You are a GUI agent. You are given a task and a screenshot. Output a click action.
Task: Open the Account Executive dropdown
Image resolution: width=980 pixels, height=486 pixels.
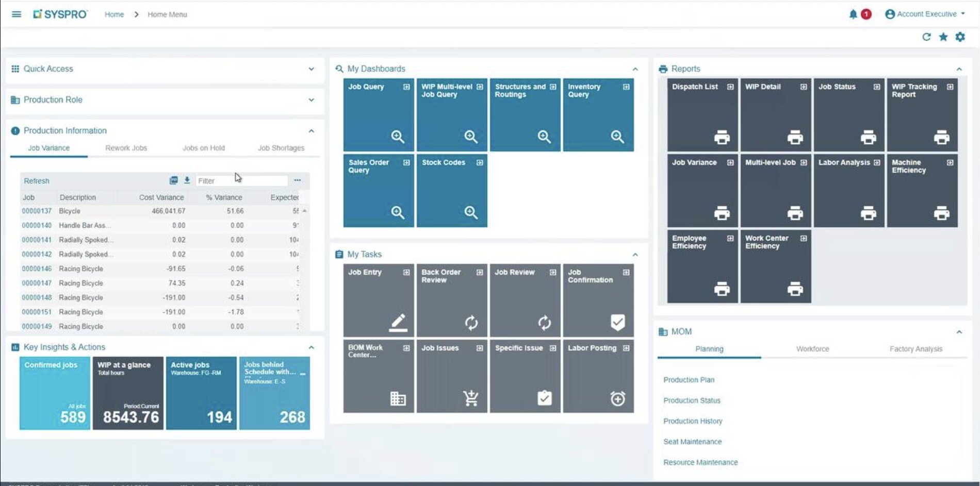[926, 14]
